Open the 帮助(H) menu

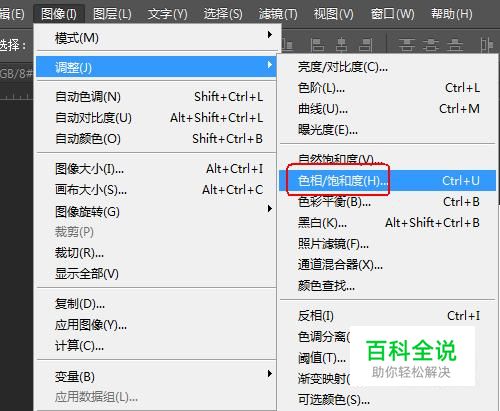[x=452, y=14]
